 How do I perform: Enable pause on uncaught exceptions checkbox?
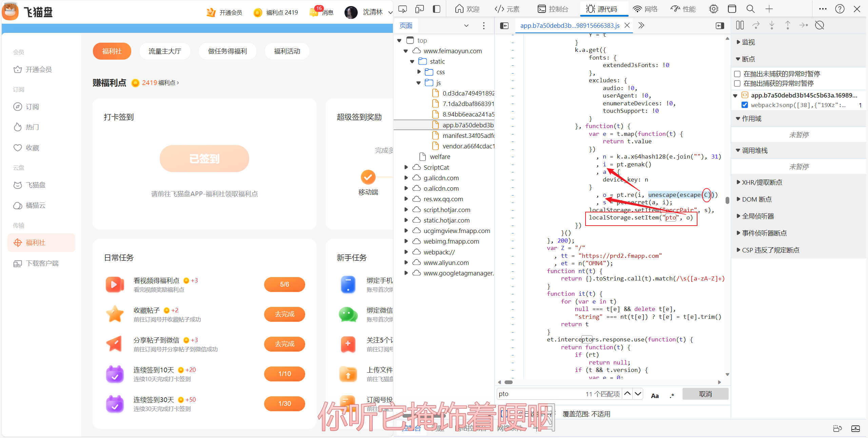737,74
